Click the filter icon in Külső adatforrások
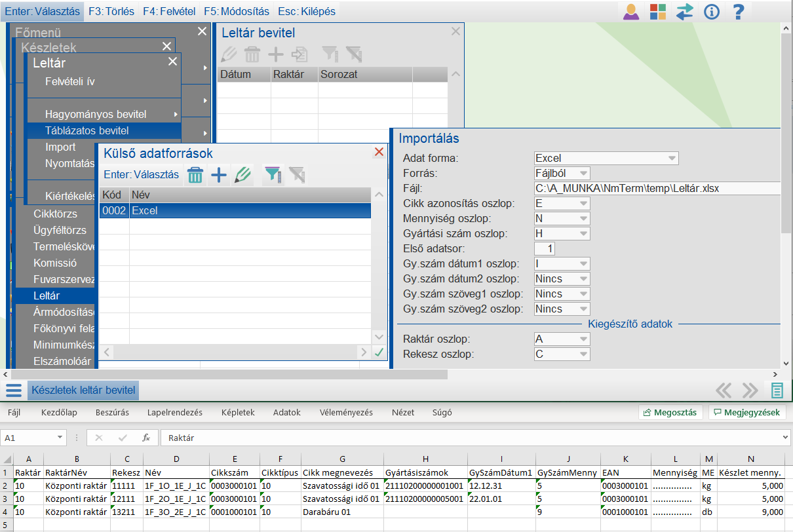The image size is (793, 532). click(x=273, y=175)
